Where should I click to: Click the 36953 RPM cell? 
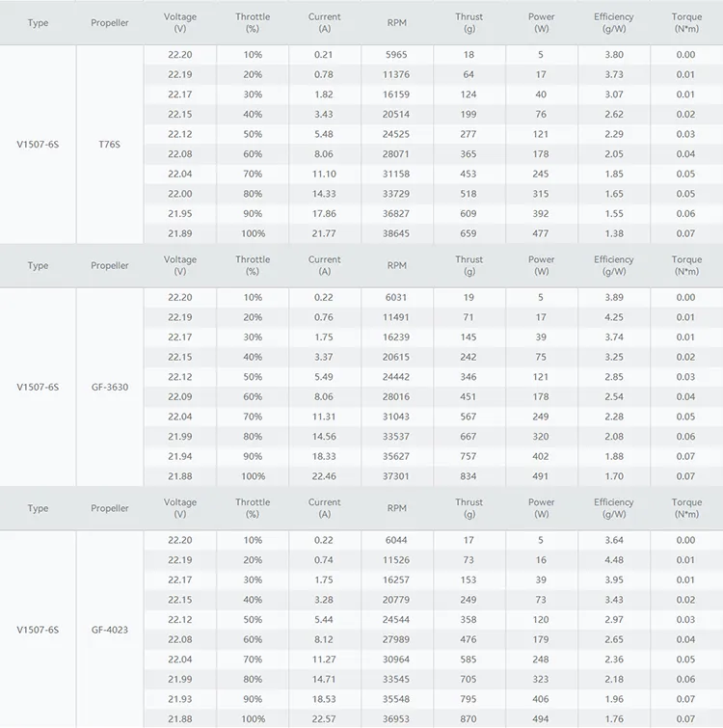coord(396,719)
